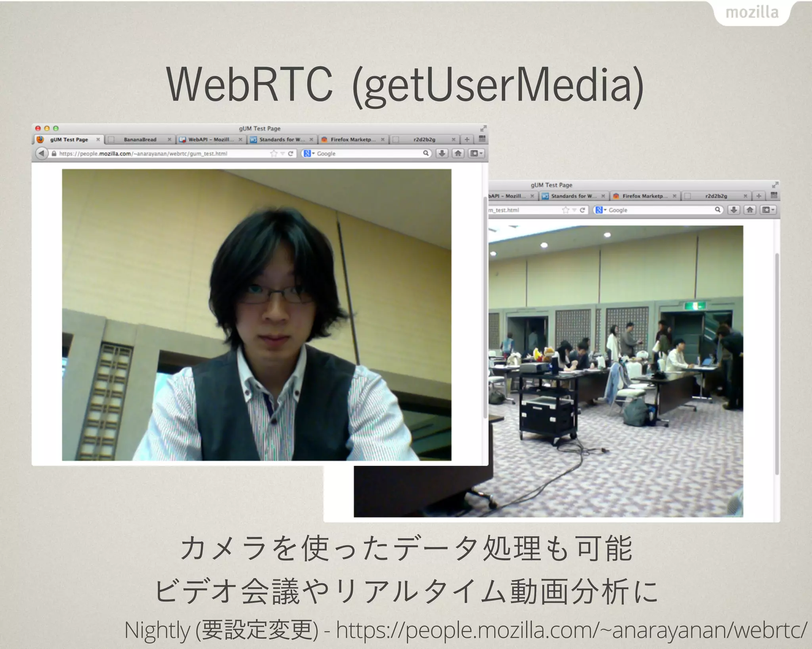The height and width of the screenshot is (649, 812).
Task: Go back using front window's Back arrow
Action: point(41,153)
